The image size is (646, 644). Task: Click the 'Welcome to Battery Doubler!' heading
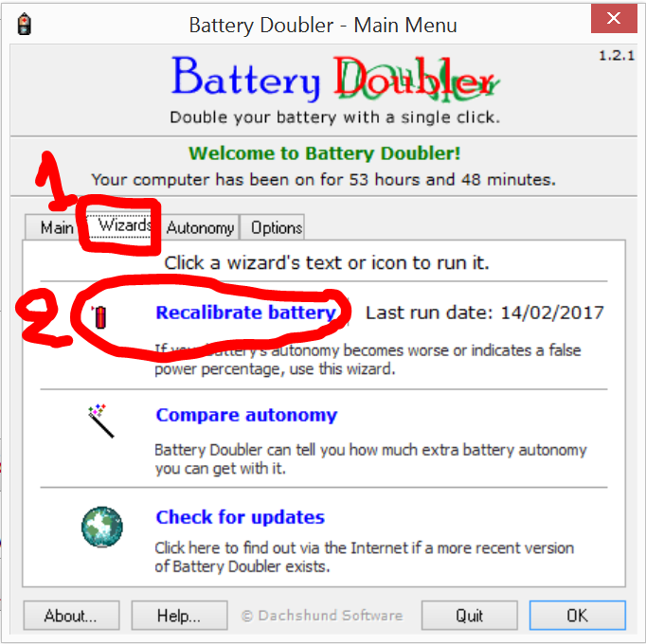pyautogui.click(x=324, y=153)
